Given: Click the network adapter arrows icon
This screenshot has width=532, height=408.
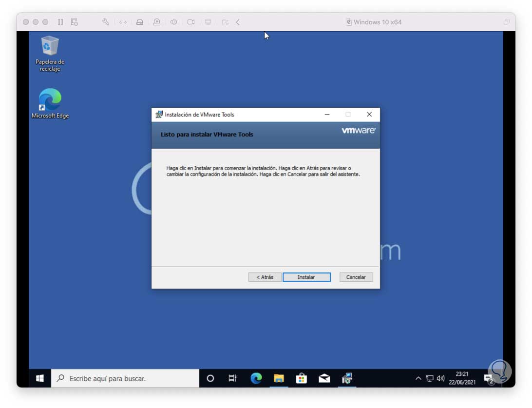Looking at the screenshot, I should pos(123,22).
